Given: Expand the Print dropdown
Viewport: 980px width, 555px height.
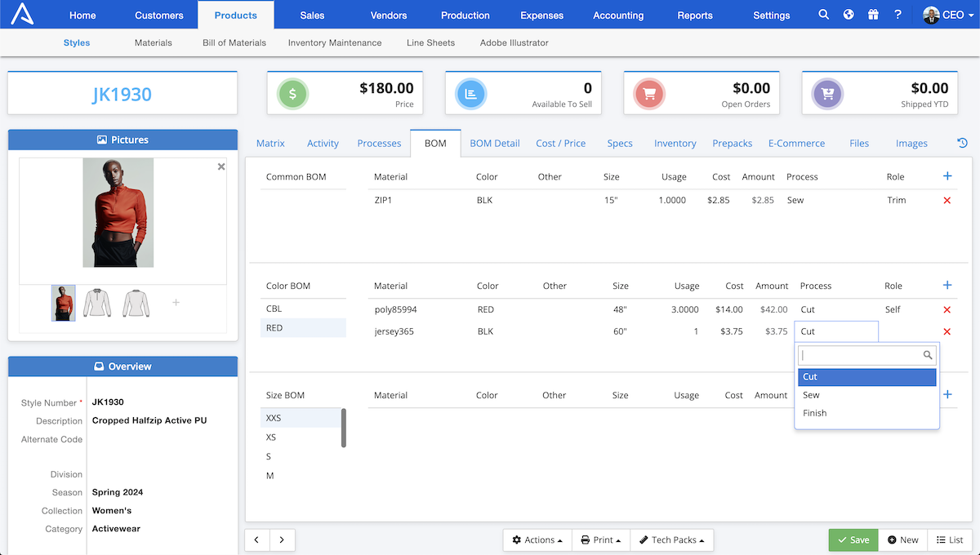Looking at the screenshot, I should 600,539.
